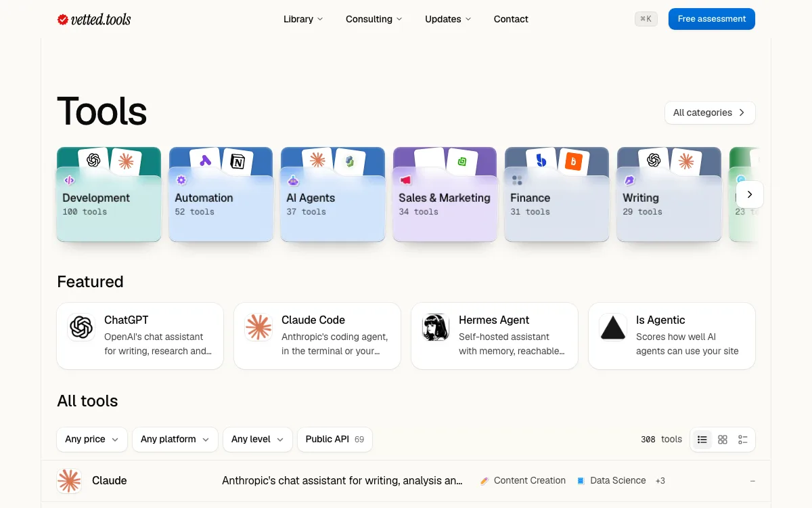Viewport: 812px width, 508px height.
Task: Open the Writing category card
Action: pos(669,194)
